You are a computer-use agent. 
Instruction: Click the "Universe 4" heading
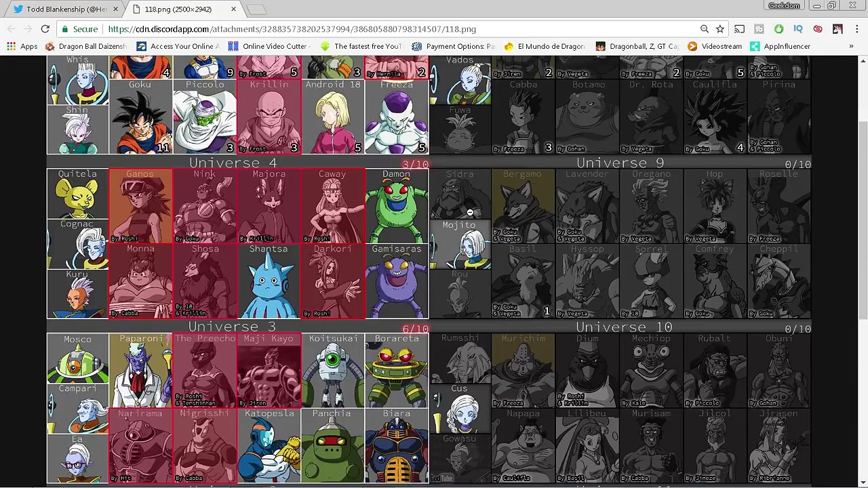[233, 163]
